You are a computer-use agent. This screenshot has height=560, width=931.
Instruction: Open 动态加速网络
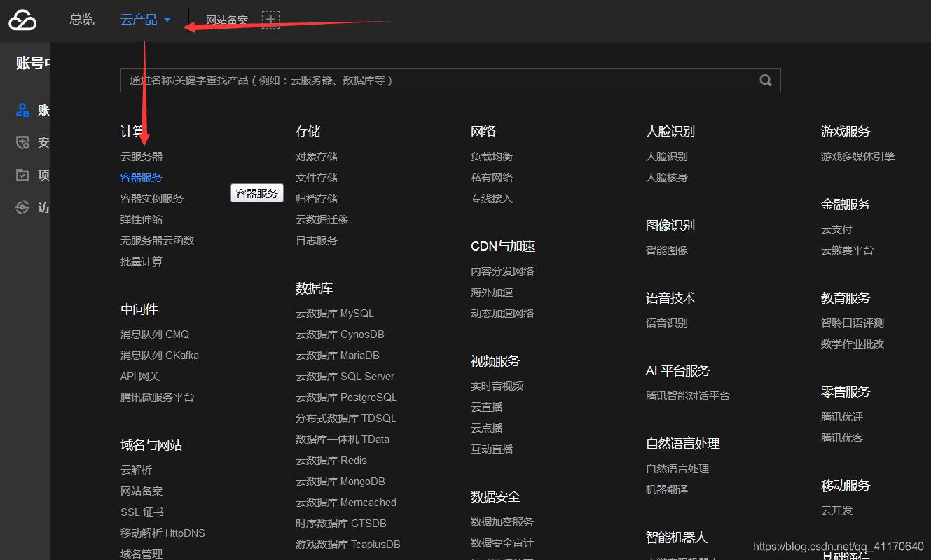(502, 314)
